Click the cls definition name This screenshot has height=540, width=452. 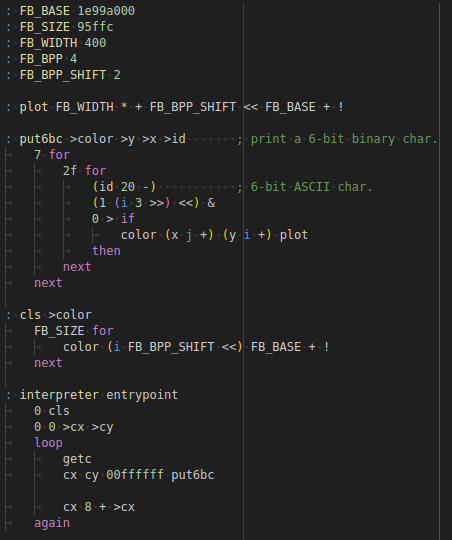(x=30, y=315)
